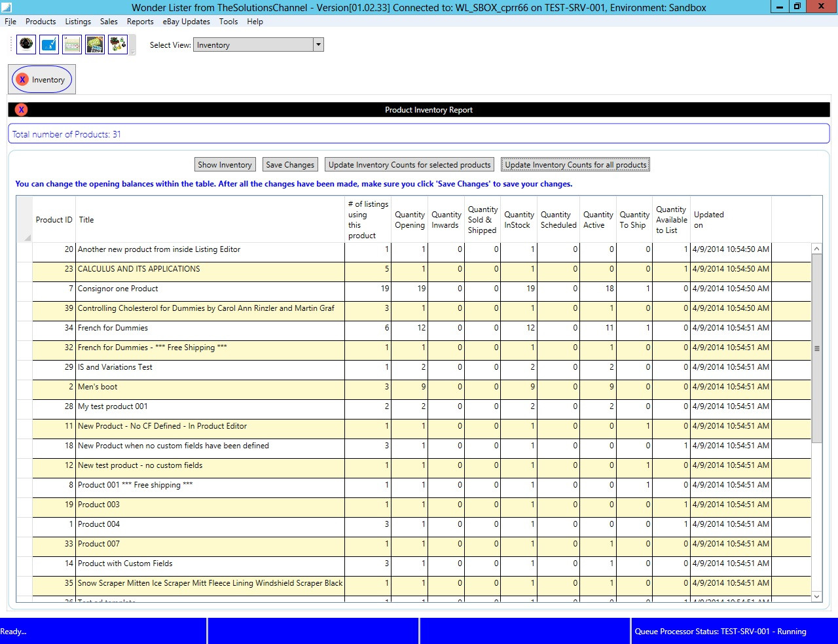
Task: Click the listing grid toolbar icon
Action: tap(72, 45)
